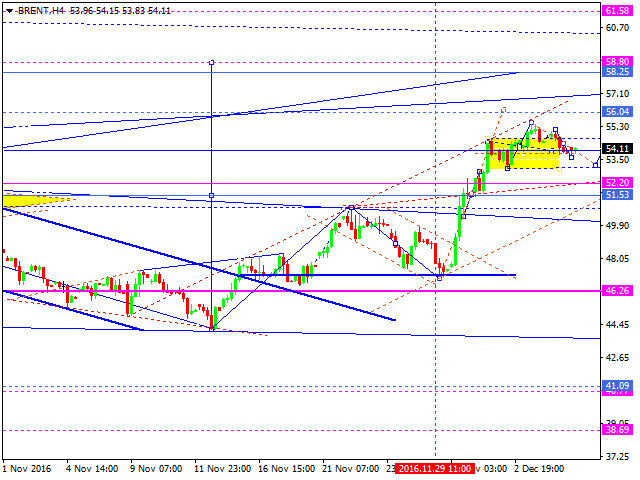
Task: Select the 46.26 magenta price label
Action: pyautogui.click(x=618, y=291)
